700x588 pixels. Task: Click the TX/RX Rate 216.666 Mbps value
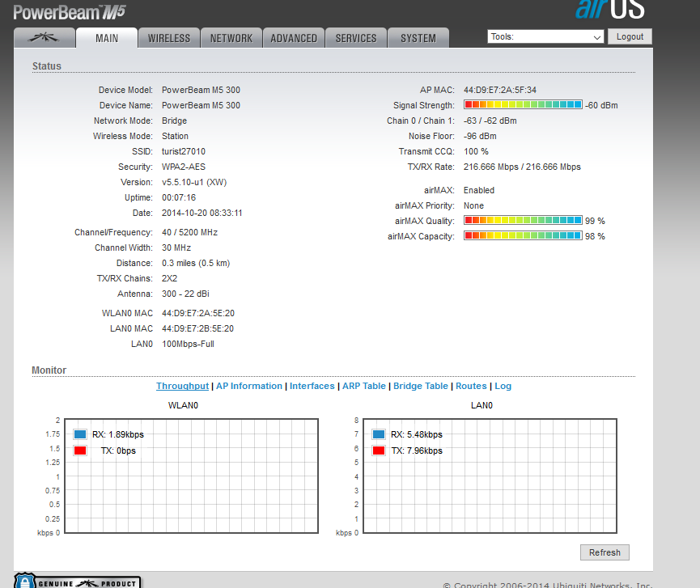(522, 167)
